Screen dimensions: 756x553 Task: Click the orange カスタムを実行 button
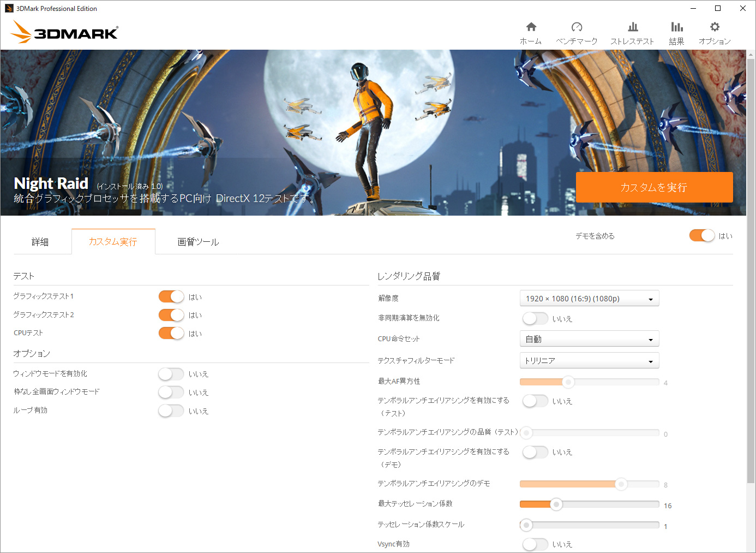coord(654,187)
